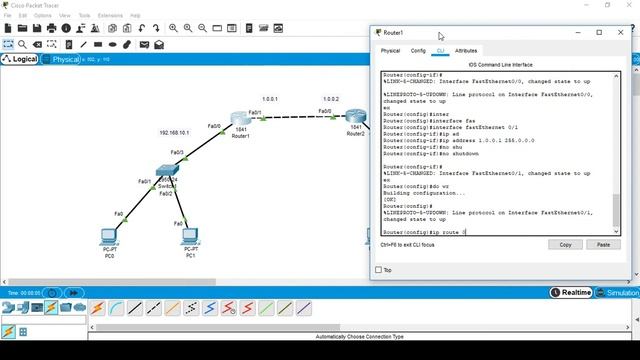Viewport: 640px width, 360px height.
Task: Choose the Copper Cross-Over dashed cable
Action: pyautogui.click(x=153, y=308)
